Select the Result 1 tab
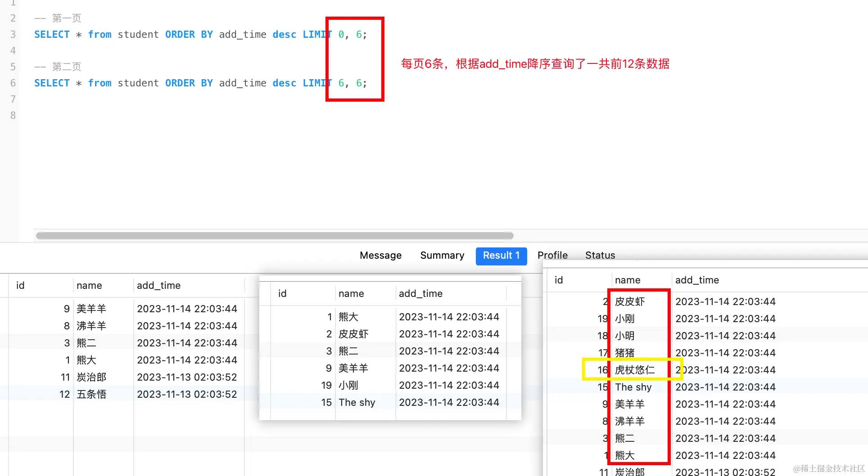 (501, 256)
